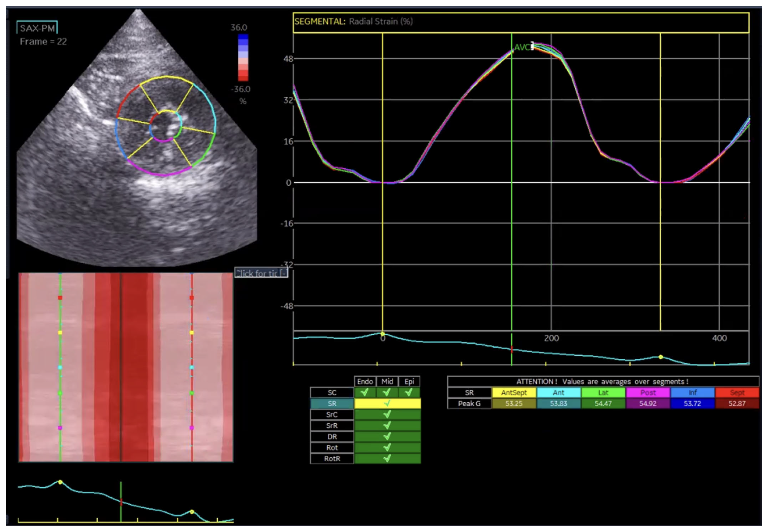Image resolution: width=769 pixels, height=532 pixels.
Task: Click yellow square on red strain-map line
Action: pos(192,333)
